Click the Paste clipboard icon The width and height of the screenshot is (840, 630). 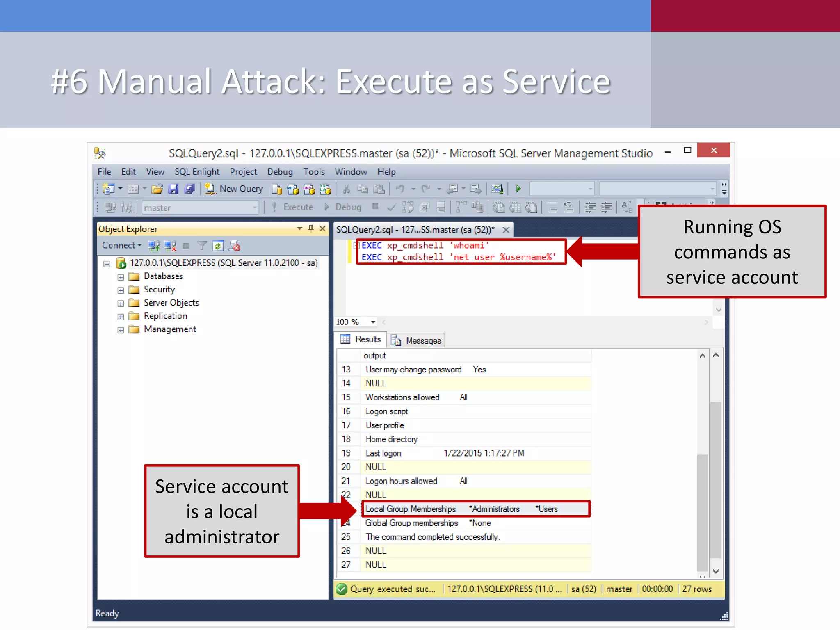[x=379, y=189]
